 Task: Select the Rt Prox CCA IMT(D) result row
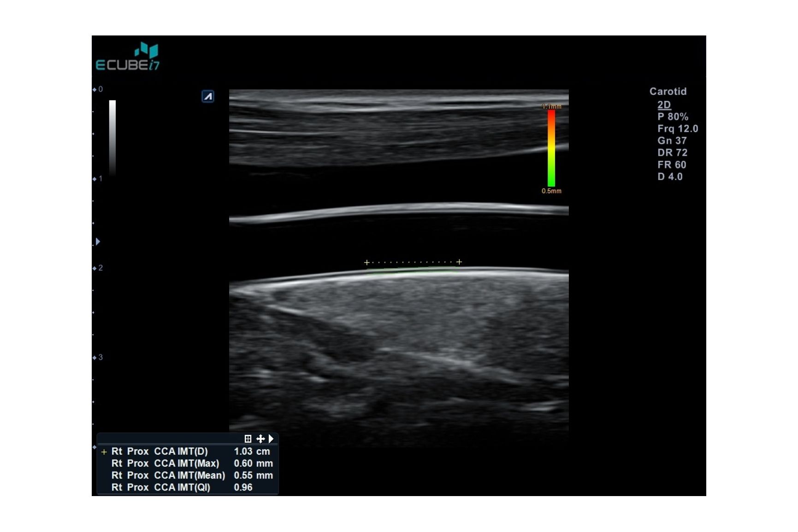(188, 451)
